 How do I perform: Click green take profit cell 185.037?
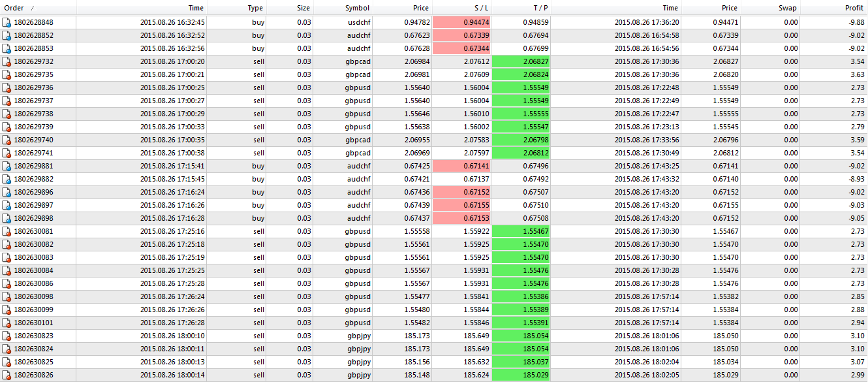pos(521,362)
